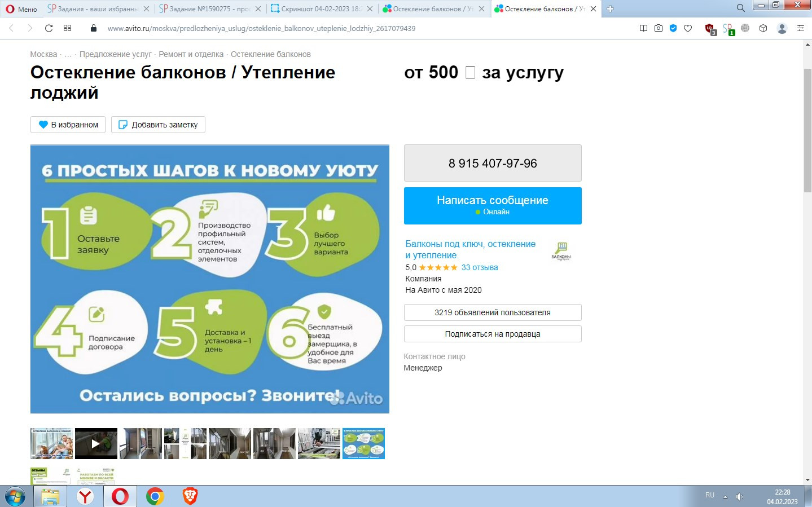Click the gray globe extension icon
Viewport: 812px width, 507px height.
(745, 28)
